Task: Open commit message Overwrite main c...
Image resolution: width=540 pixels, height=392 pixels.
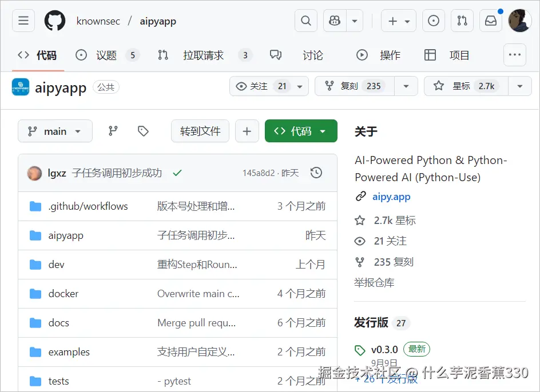Action: 198,294
